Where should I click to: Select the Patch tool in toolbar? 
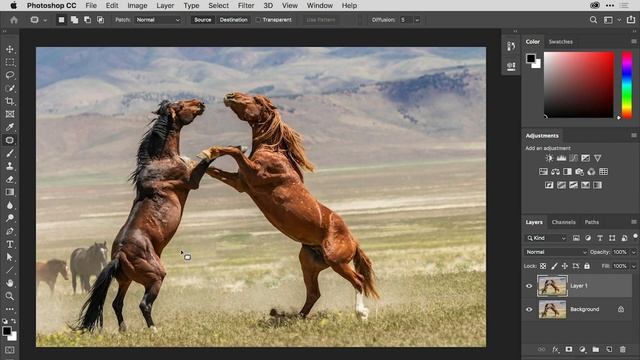click(10, 140)
